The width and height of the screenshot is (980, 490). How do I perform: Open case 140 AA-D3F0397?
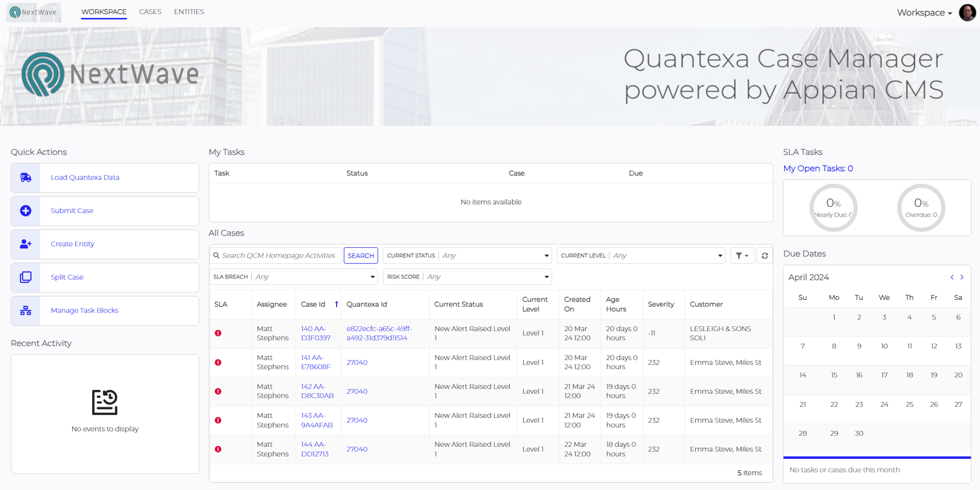tap(316, 333)
